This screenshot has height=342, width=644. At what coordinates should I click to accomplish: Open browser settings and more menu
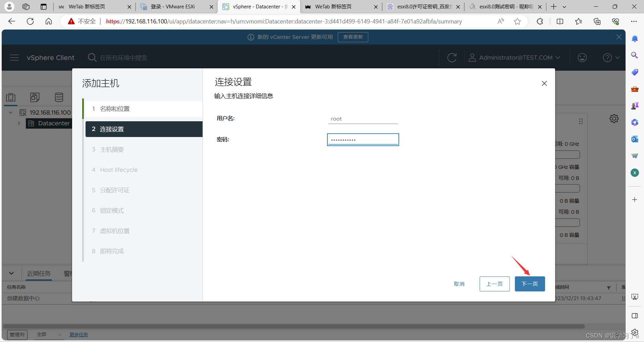point(634,21)
